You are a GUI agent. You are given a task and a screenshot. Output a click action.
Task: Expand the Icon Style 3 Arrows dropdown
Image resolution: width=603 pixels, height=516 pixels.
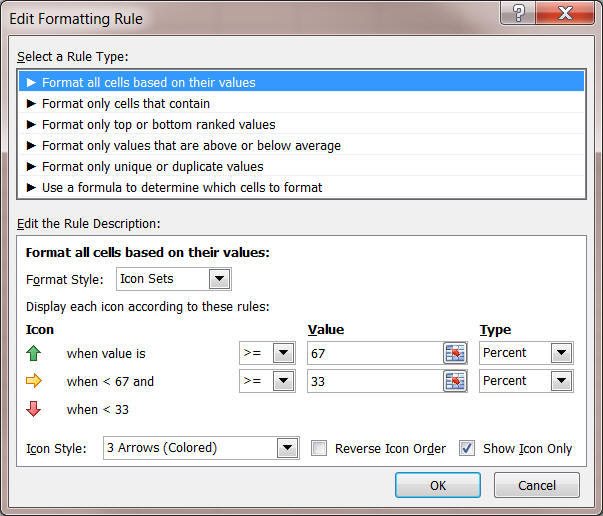tap(288, 448)
